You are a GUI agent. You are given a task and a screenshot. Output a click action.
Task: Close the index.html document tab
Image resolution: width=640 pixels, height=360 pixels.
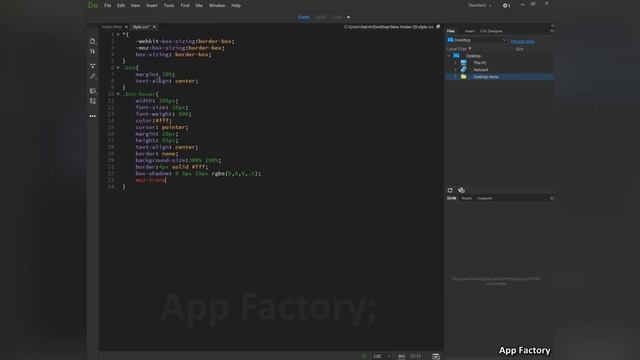click(x=126, y=27)
